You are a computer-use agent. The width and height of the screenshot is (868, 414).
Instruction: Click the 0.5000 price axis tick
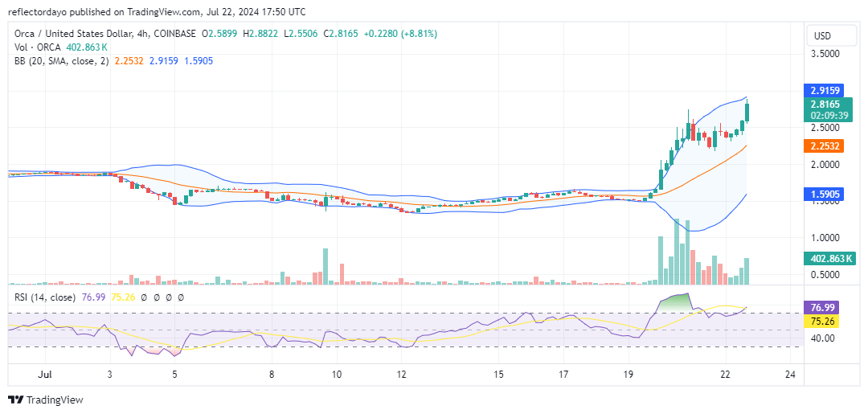coord(825,275)
